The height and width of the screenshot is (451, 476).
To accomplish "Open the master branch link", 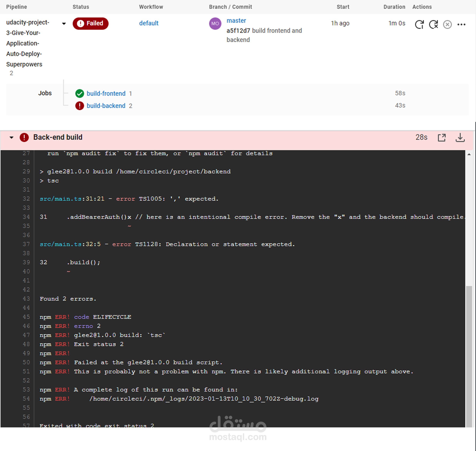I will [236, 21].
